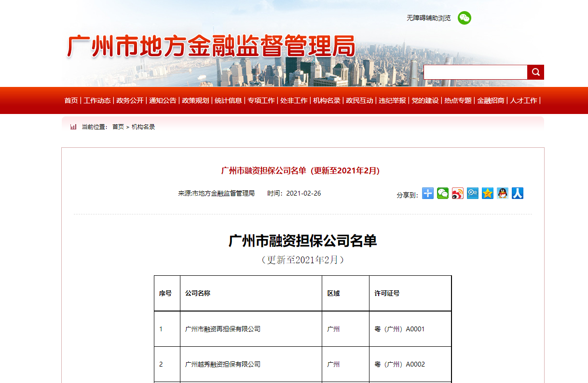Select 违纪举报 in the navigation bar
This screenshot has width=588, height=383.
[x=392, y=100]
